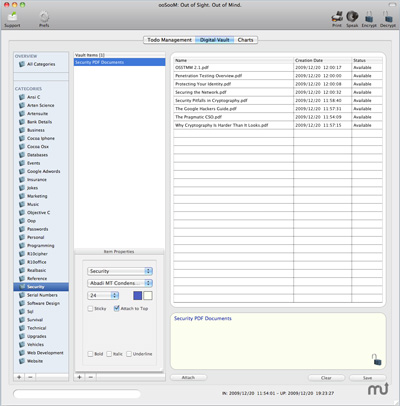This screenshot has width=400, height=406.
Task: Click the Attach button
Action: [188, 378]
